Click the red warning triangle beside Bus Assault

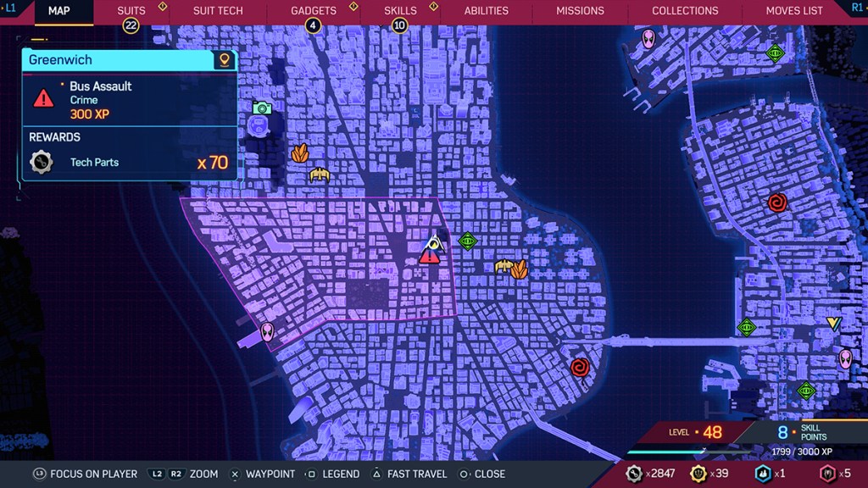click(43, 98)
